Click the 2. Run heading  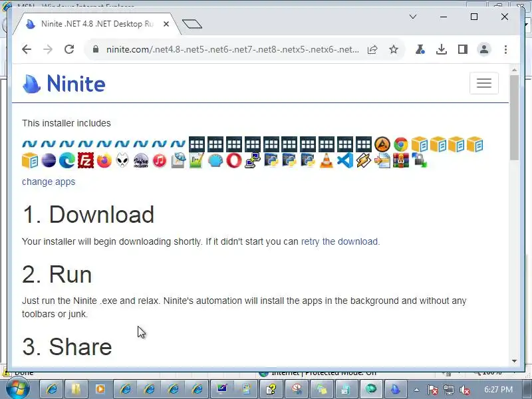click(57, 274)
